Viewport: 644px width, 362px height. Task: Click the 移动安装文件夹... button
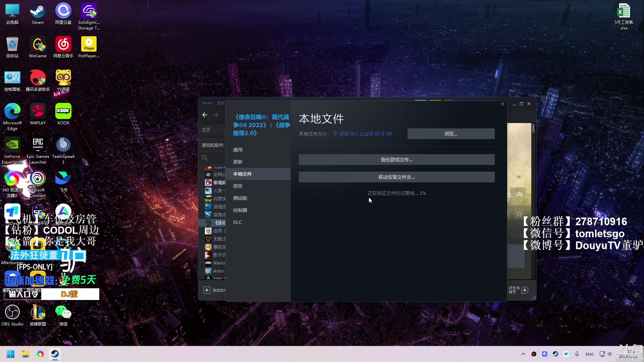pyautogui.click(x=396, y=177)
